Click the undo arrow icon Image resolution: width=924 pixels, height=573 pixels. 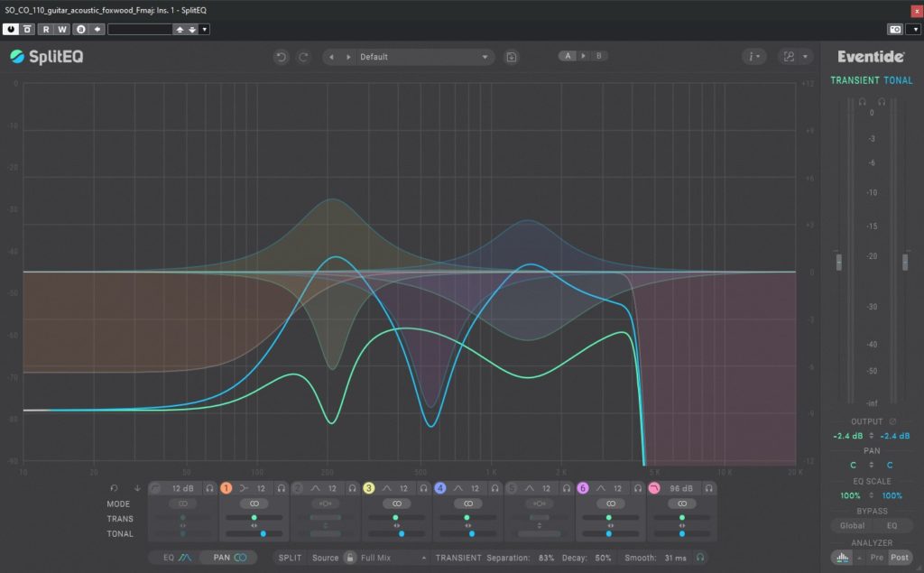(281, 57)
